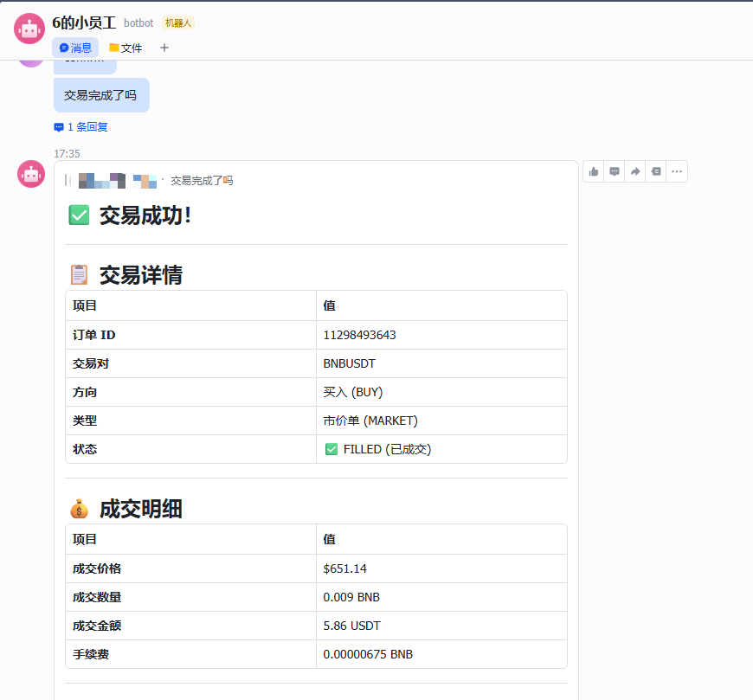Viewport: 753px width, 700px height.
Task: Click the 机器人 tag next to botbot
Action: (177, 22)
